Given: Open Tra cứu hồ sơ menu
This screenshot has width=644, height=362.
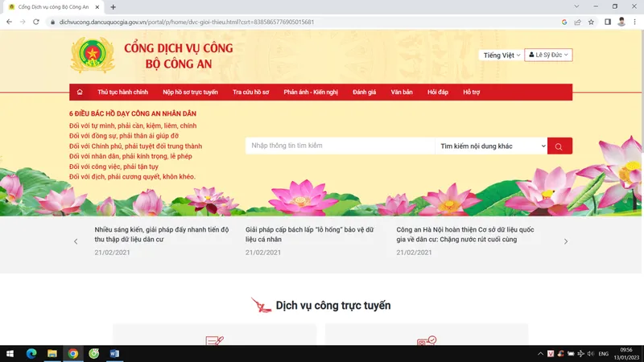Looking at the screenshot, I should click(x=250, y=93).
